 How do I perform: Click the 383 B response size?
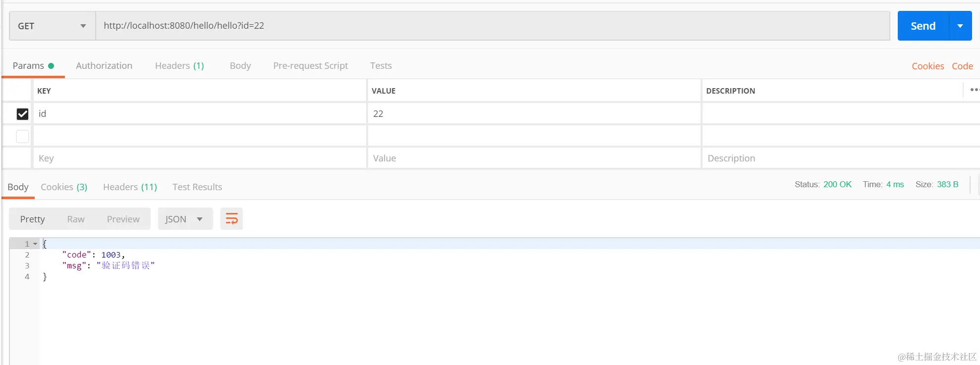(947, 184)
